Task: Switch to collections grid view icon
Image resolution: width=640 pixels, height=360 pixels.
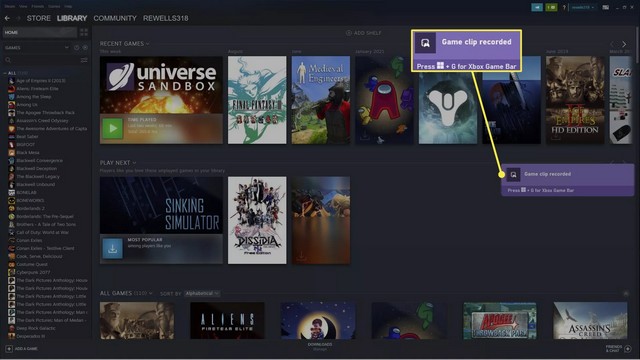Action: tap(84, 32)
